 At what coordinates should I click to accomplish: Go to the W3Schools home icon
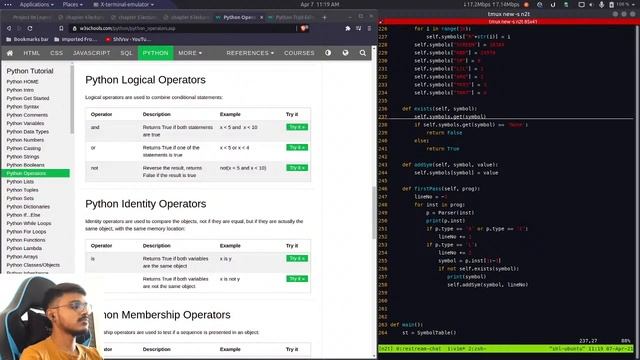coord(10,53)
